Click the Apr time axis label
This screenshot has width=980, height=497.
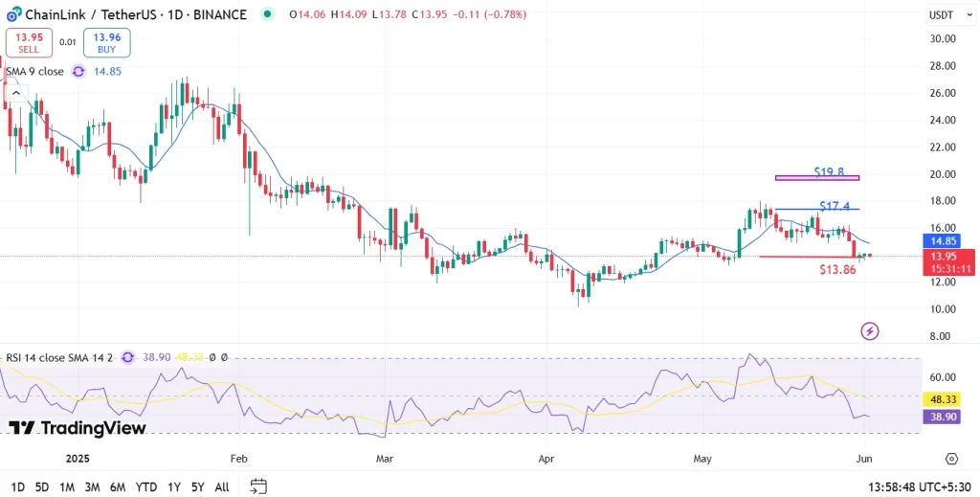(x=546, y=459)
